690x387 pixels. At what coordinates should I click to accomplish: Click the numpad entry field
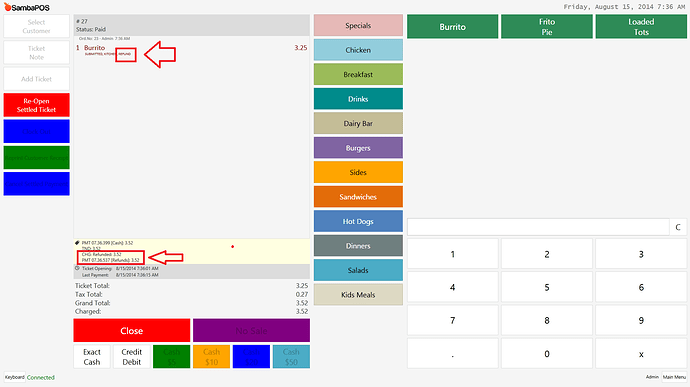click(x=538, y=227)
